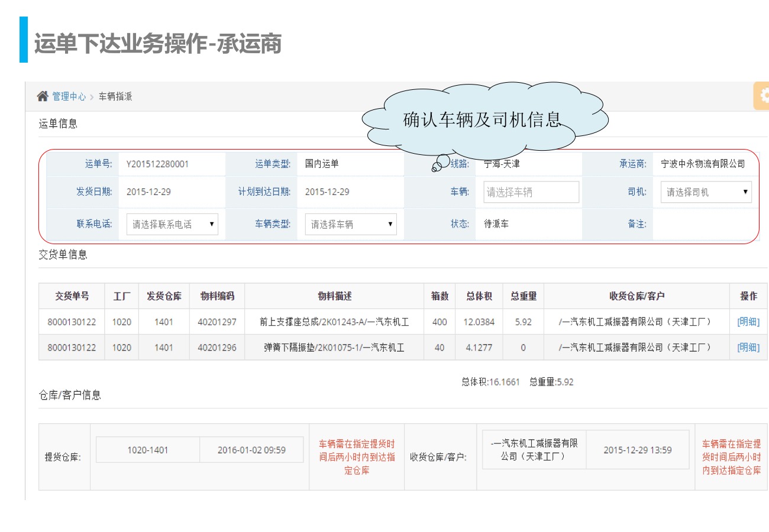Click the 总体积 column header
The height and width of the screenshot is (532, 769).
pyautogui.click(x=479, y=296)
